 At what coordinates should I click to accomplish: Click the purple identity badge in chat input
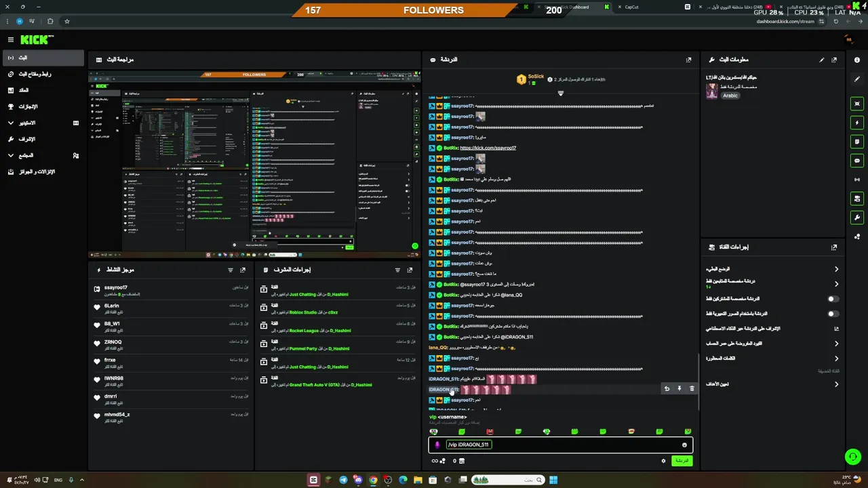tap(437, 445)
